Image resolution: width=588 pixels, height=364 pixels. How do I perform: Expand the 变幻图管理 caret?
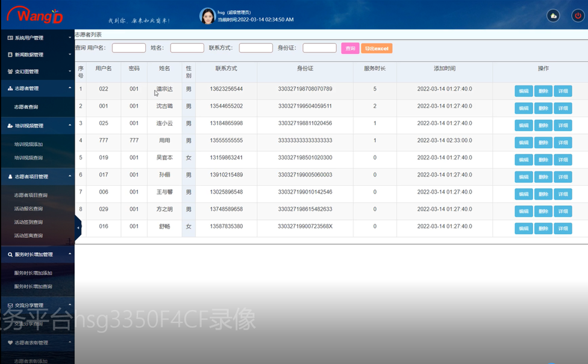(x=70, y=71)
